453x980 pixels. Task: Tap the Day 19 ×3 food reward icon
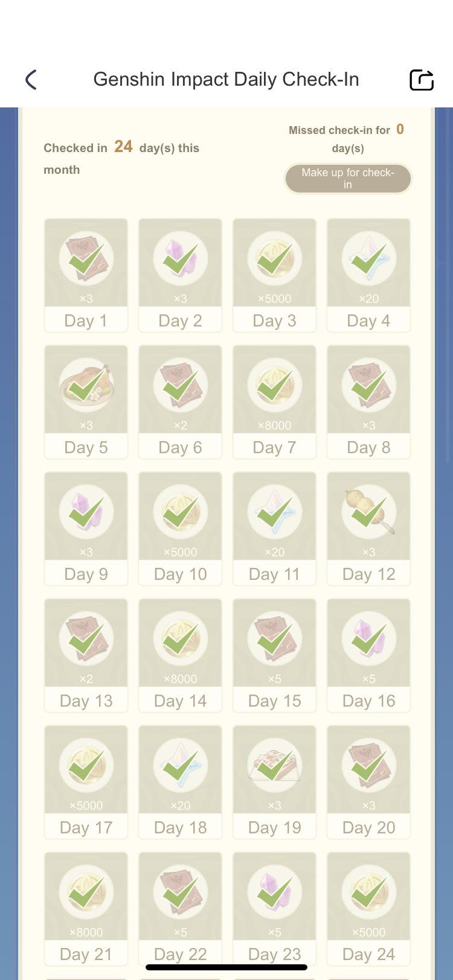274,766
